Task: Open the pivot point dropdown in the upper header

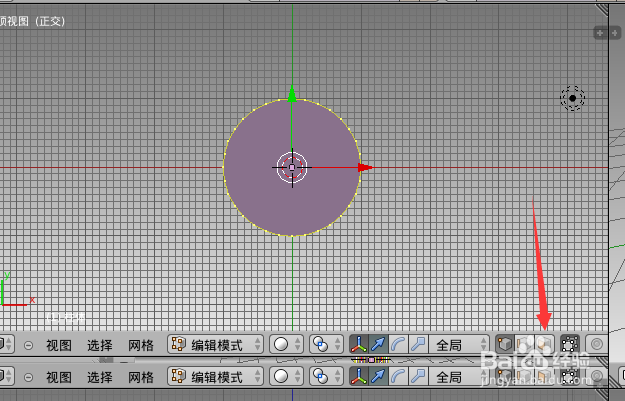Action: tap(326, 344)
